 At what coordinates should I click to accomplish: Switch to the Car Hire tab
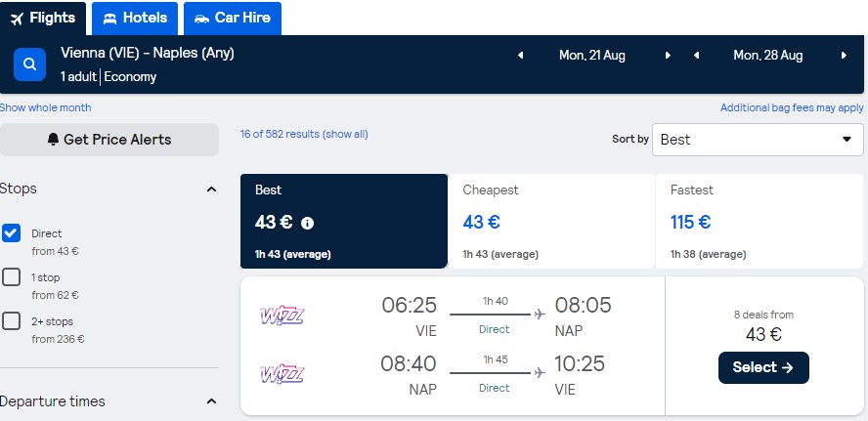pyautogui.click(x=233, y=19)
